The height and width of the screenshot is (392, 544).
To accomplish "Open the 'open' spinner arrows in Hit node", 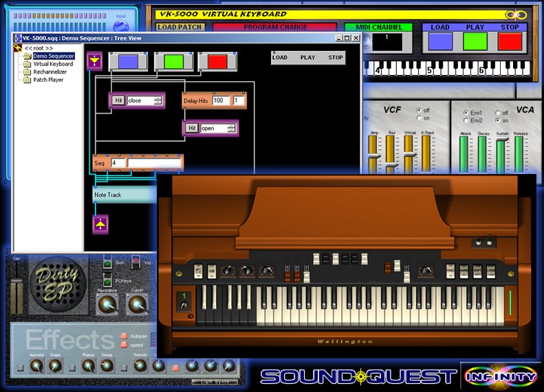I will [231, 129].
